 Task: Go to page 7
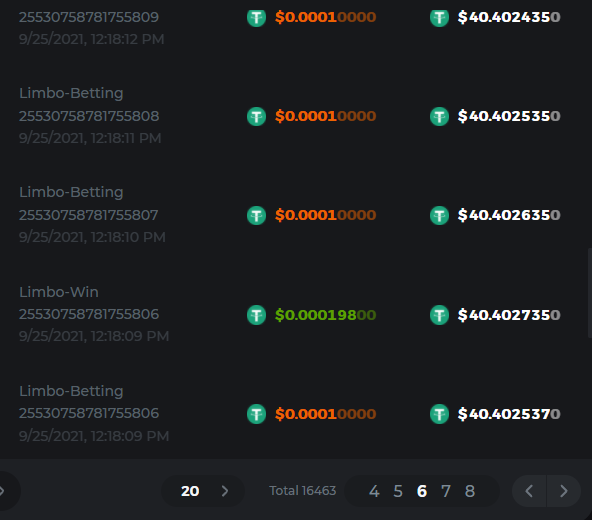[446, 491]
